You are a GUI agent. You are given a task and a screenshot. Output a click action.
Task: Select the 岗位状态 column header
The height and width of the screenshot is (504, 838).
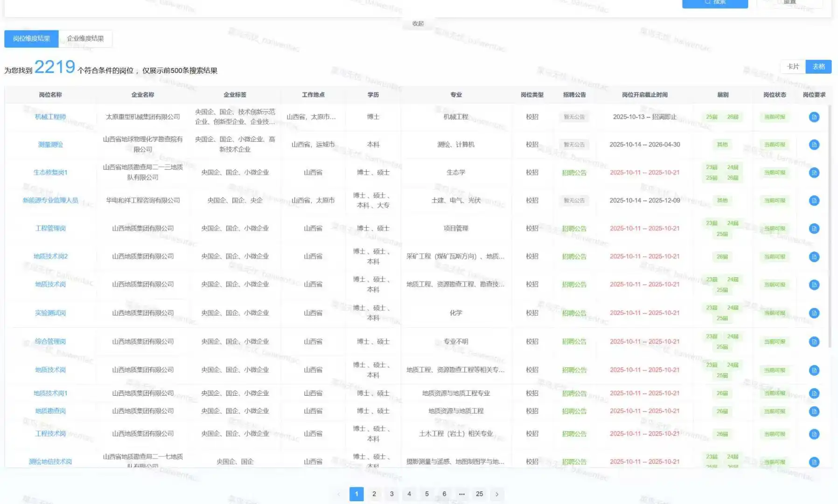coord(775,95)
